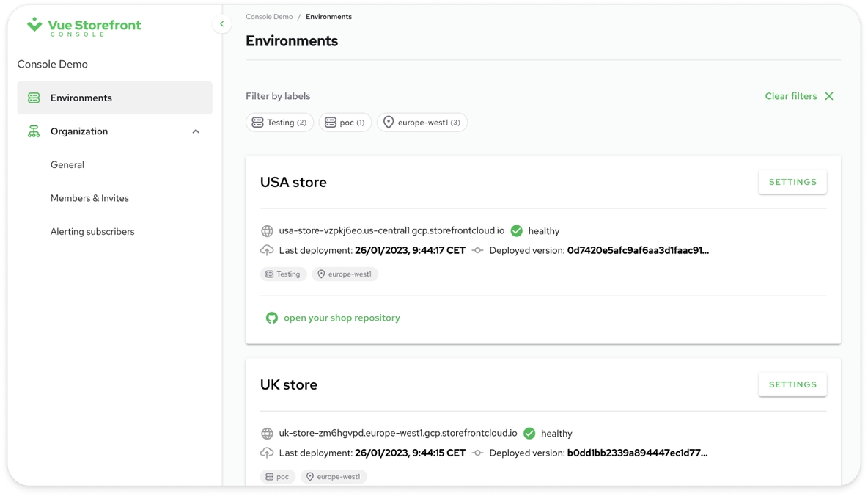Click the GitHub icon in USA store
The image size is (868, 496).
point(272,318)
